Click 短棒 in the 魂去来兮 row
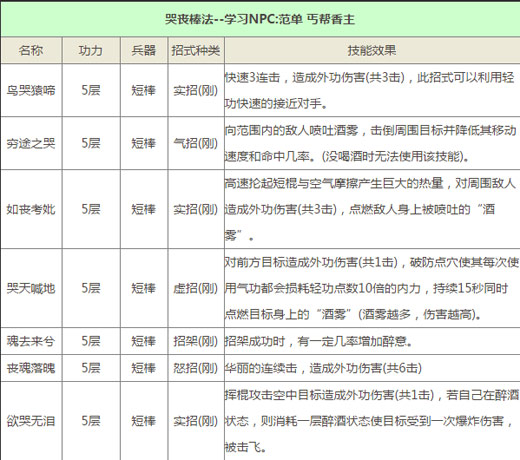The width and height of the screenshot is (520, 460). 143,341
